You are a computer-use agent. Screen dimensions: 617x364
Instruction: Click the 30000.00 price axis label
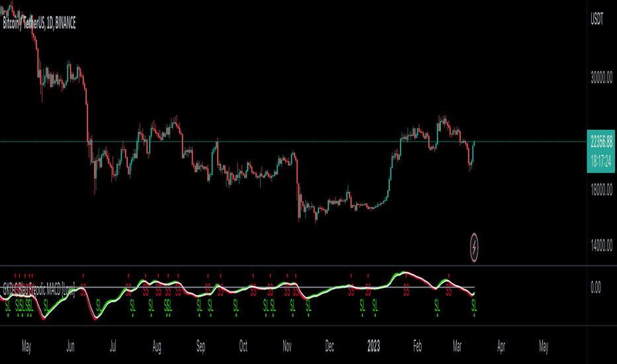tap(601, 78)
